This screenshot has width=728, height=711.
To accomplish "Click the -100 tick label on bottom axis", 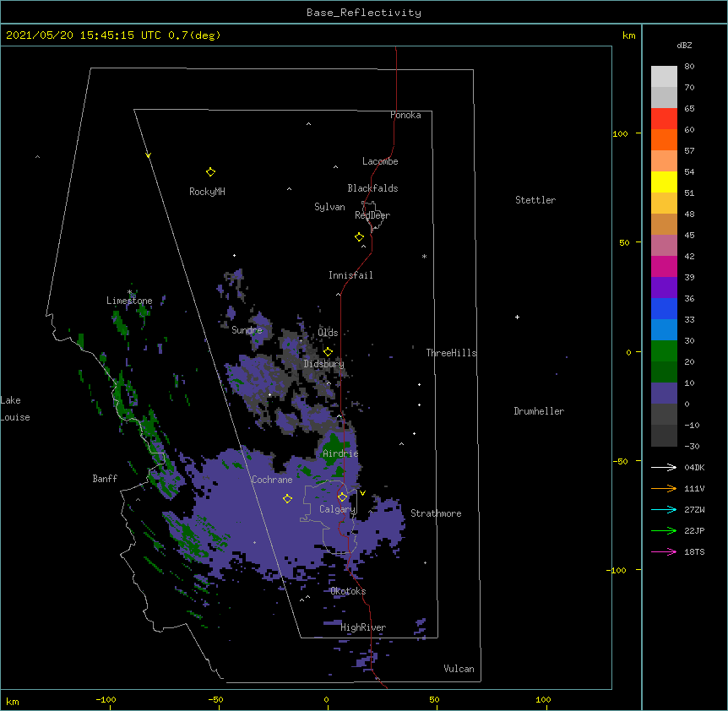I will coord(106,700).
